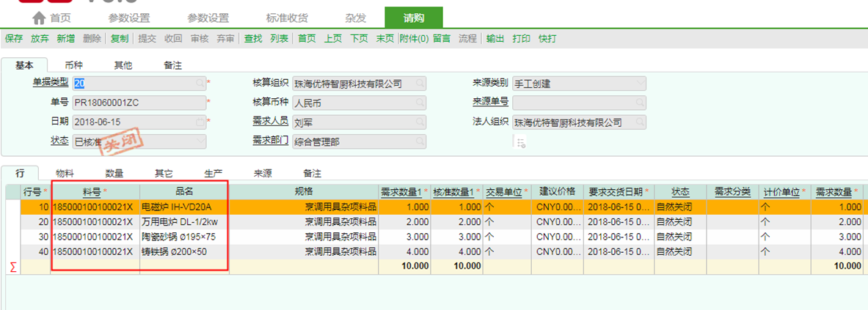
Task: Open the 币种 tab in header section
Action: click(x=73, y=65)
